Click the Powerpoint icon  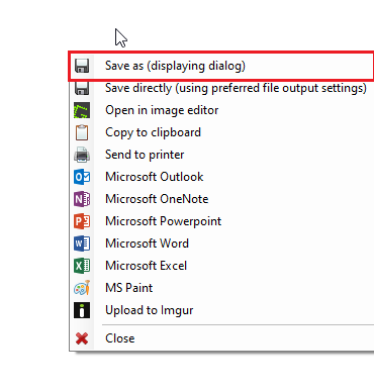[82, 221]
